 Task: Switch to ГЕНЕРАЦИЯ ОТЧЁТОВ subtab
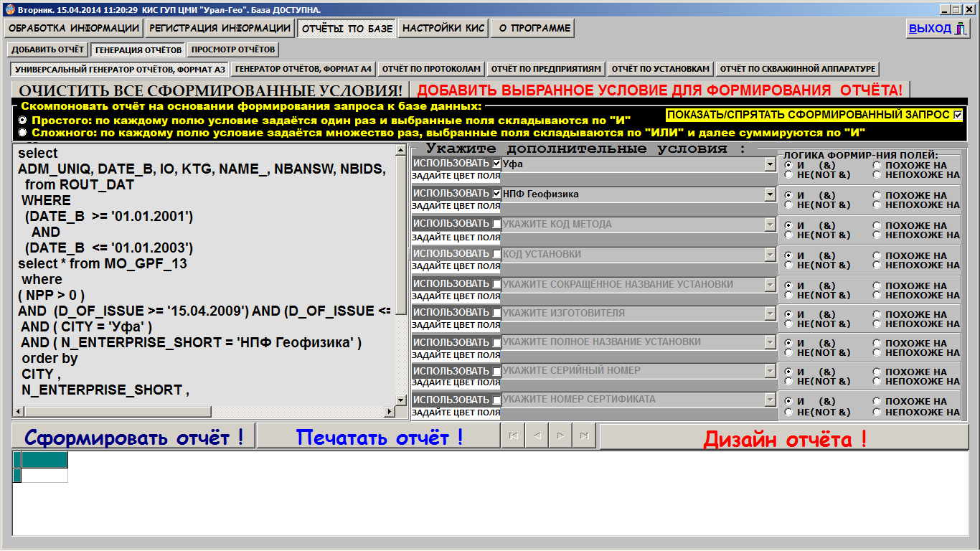[138, 50]
